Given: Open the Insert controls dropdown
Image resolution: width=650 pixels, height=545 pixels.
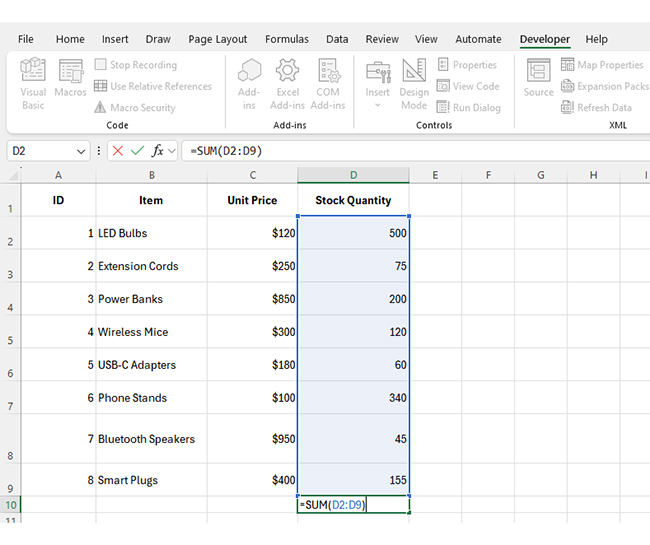Looking at the screenshot, I should [377, 84].
